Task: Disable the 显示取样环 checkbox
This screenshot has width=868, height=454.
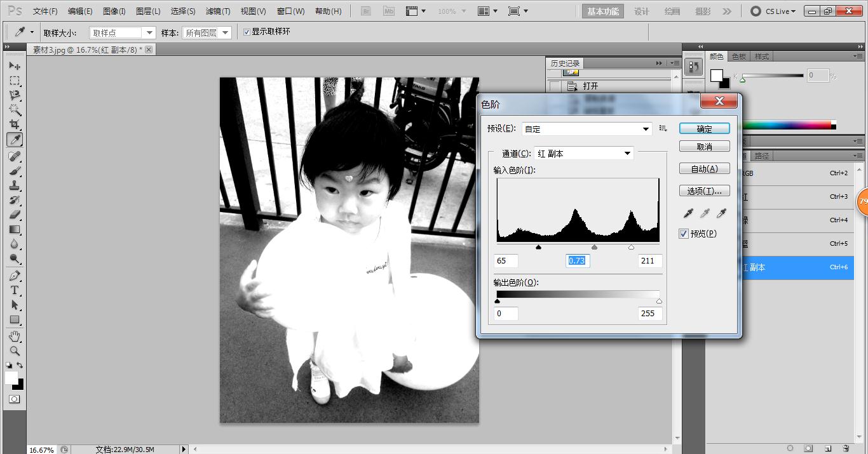Action: point(247,32)
